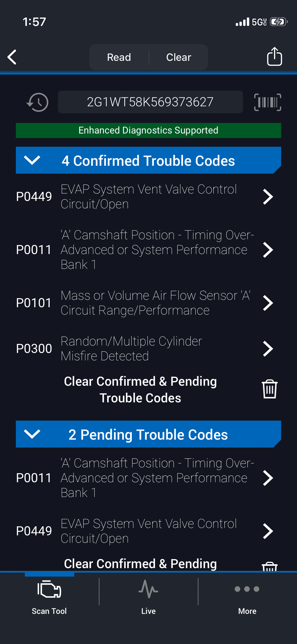The width and height of the screenshot is (297, 644).
Task: Tap Enhanced Diagnostics Supported banner
Action: click(x=148, y=130)
